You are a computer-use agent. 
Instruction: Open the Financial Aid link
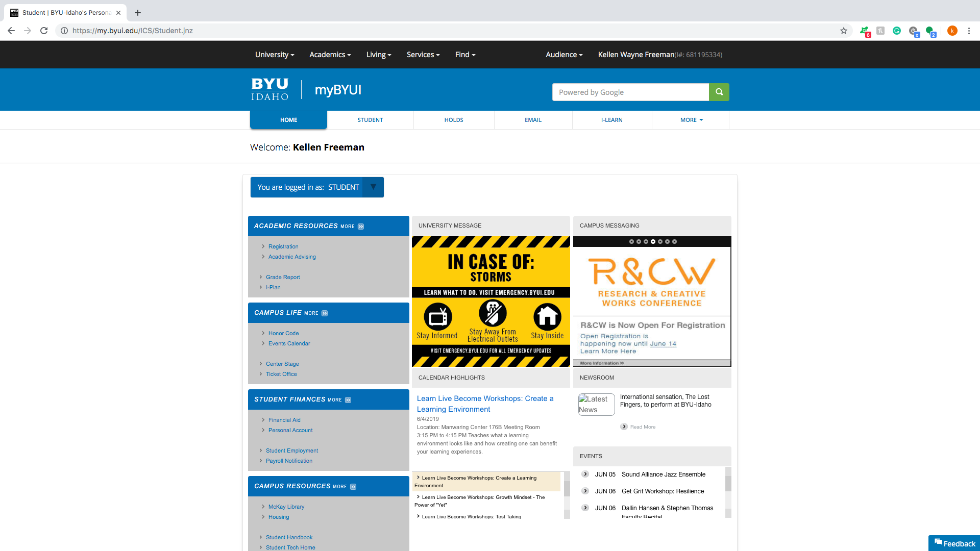pyautogui.click(x=284, y=420)
